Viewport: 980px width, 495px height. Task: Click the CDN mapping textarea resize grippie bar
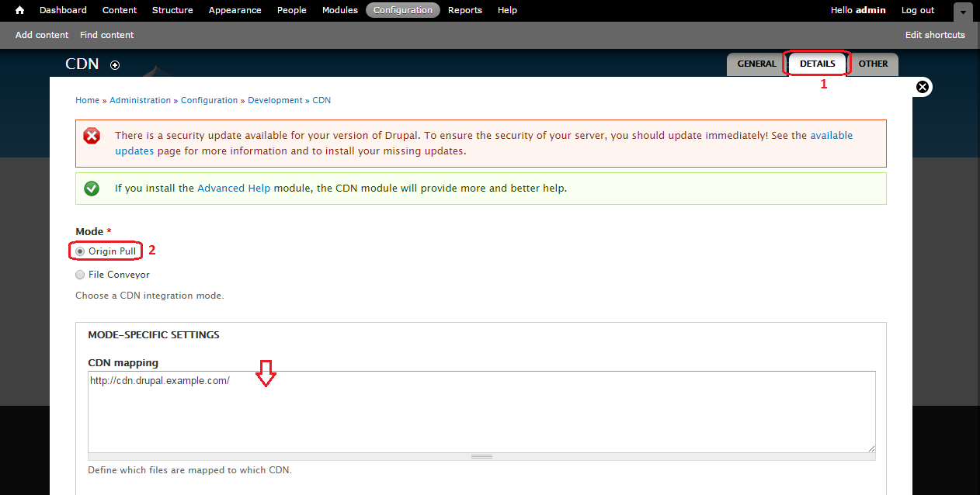click(x=481, y=457)
